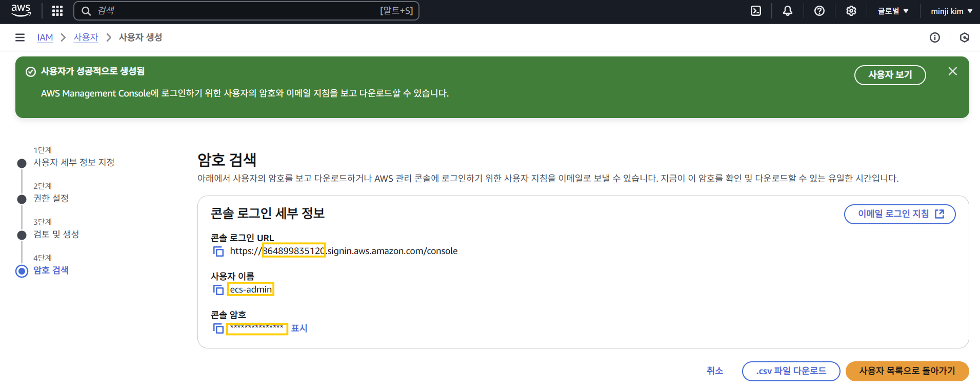Image resolution: width=980 pixels, height=389 pixels.
Task: Open the 글로벌 region dropdown
Action: click(893, 11)
